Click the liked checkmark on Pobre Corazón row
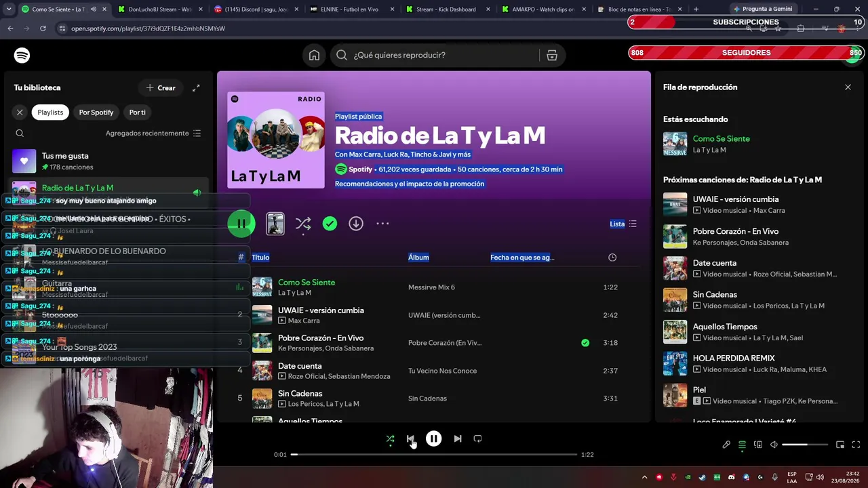 (x=585, y=343)
